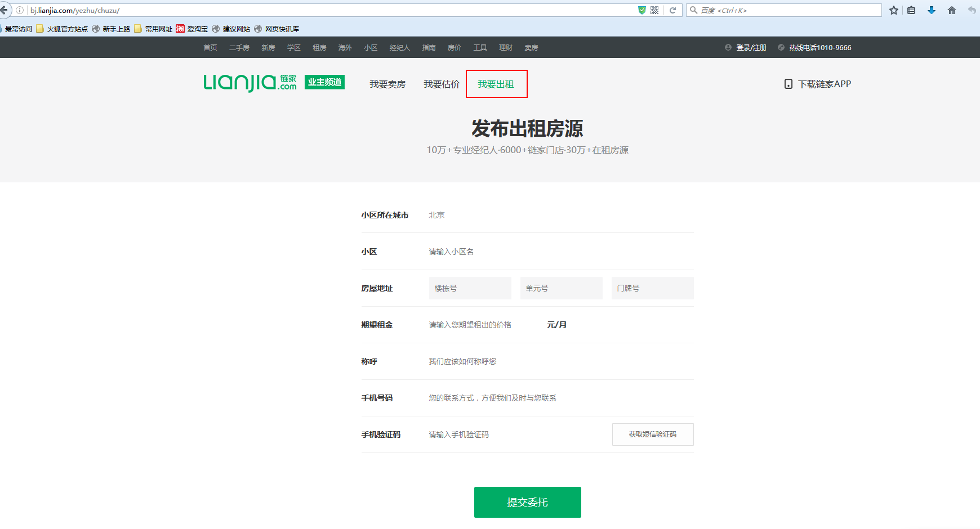Open 小区 in top navigation
980x529 pixels.
point(371,48)
